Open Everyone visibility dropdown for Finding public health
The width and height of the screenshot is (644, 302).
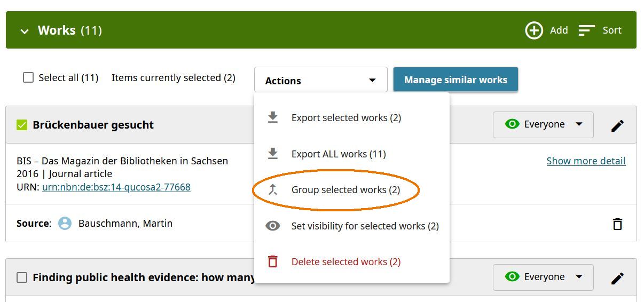[x=543, y=277]
